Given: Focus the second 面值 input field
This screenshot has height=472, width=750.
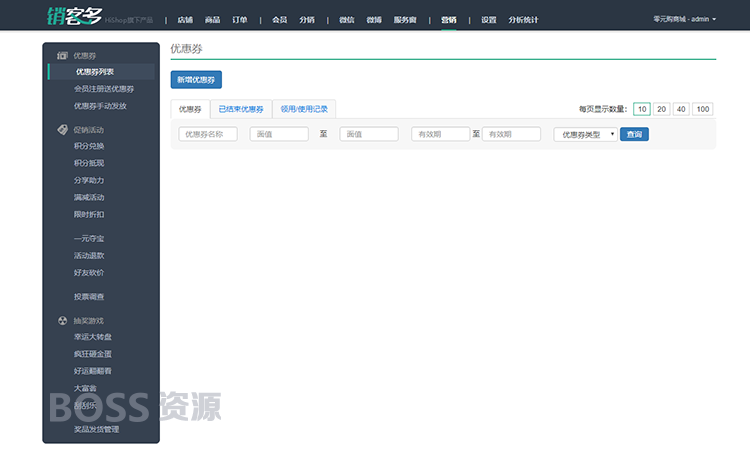Looking at the screenshot, I should (369, 134).
